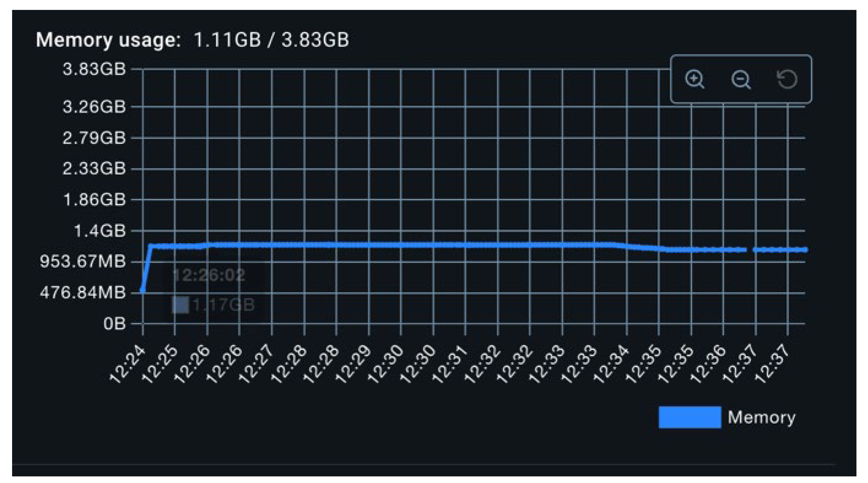Viewport: 868px width, 483px height.
Task: Toggle the Memory series via its blue legend swatch
Action: (x=690, y=417)
